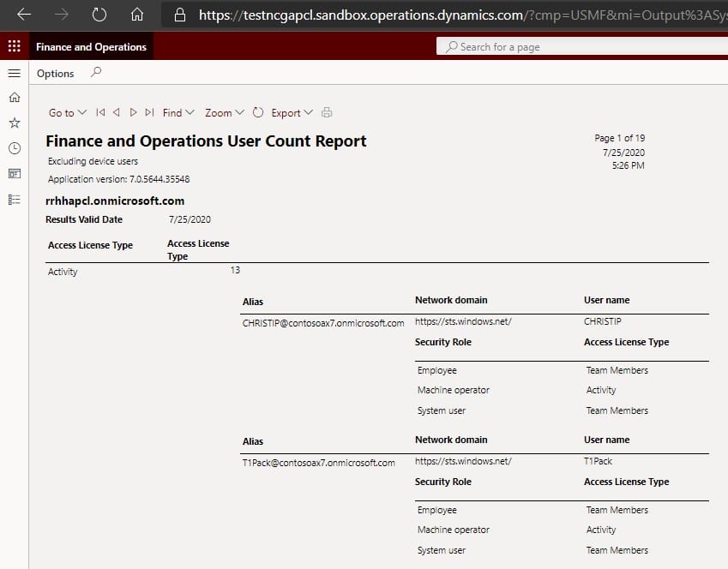This screenshot has width=728, height=569.
Task: Click the magnifier icon next to Options
Action: 95,73
